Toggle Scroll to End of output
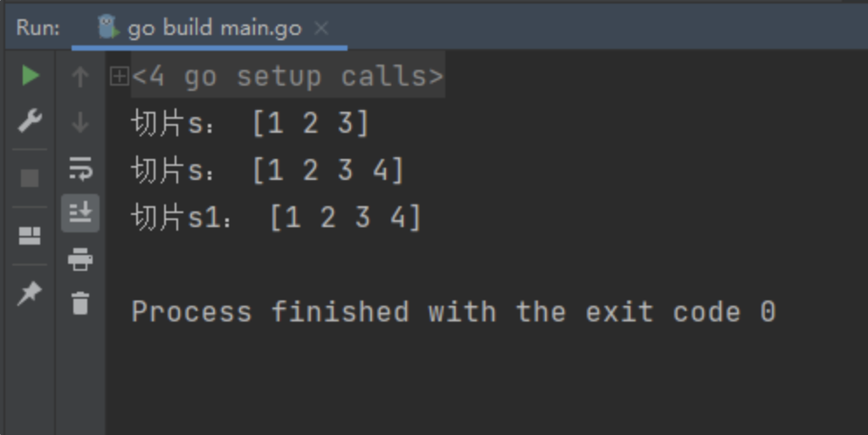Image resolution: width=868 pixels, height=435 pixels. [x=80, y=213]
